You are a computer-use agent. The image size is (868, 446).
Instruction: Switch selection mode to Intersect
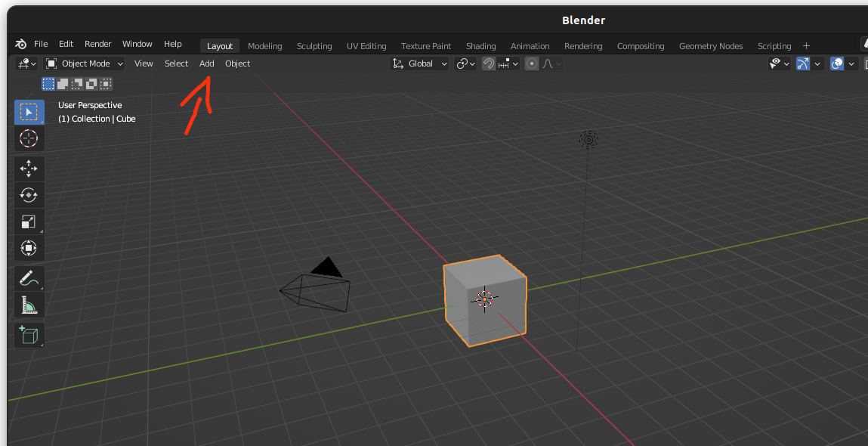[x=106, y=84]
